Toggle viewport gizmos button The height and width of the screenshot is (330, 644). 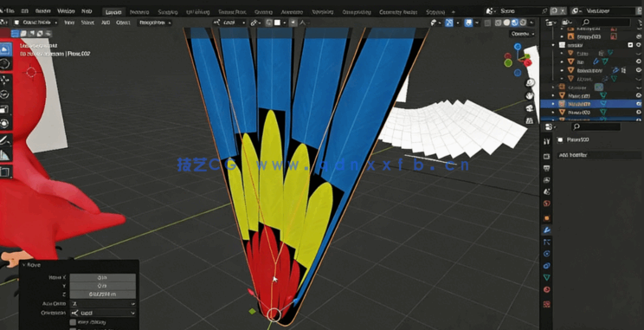pyautogui.click(x=449, y=23)
